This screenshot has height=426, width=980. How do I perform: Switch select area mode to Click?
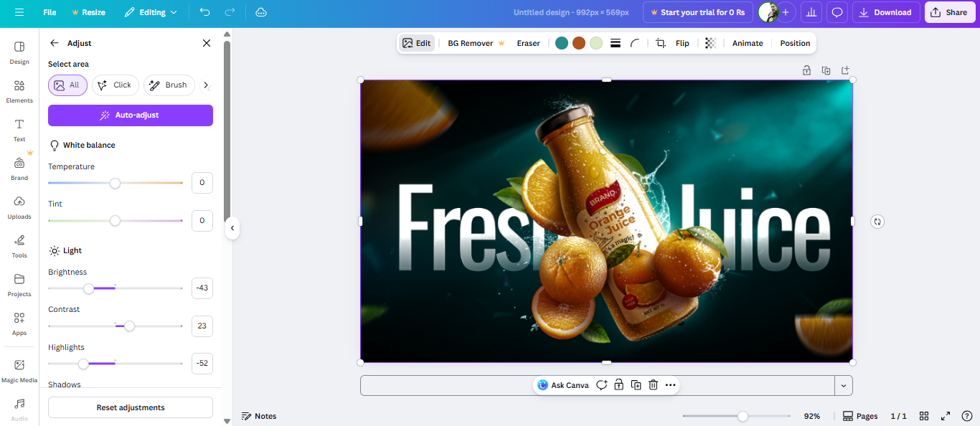[115, 85]
